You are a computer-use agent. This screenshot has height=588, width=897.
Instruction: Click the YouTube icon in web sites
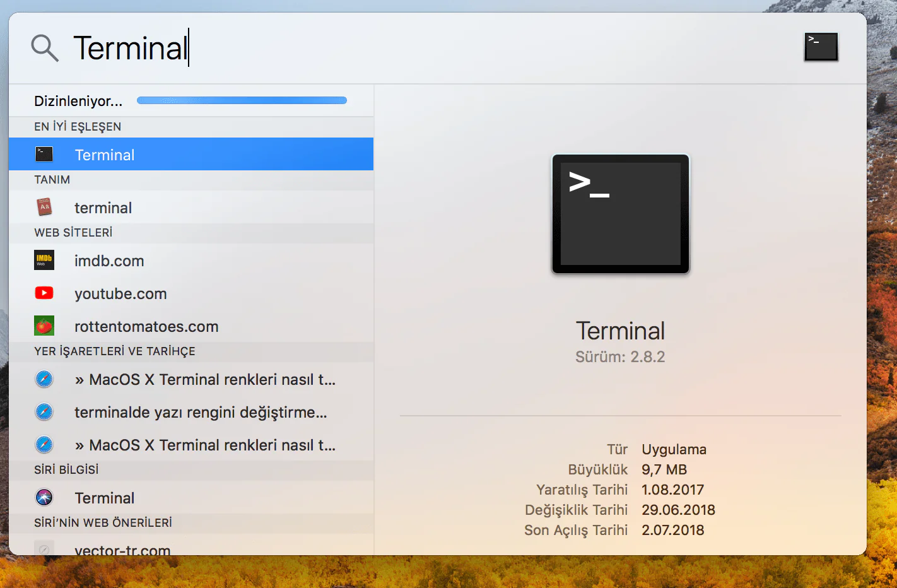(44, 293)
